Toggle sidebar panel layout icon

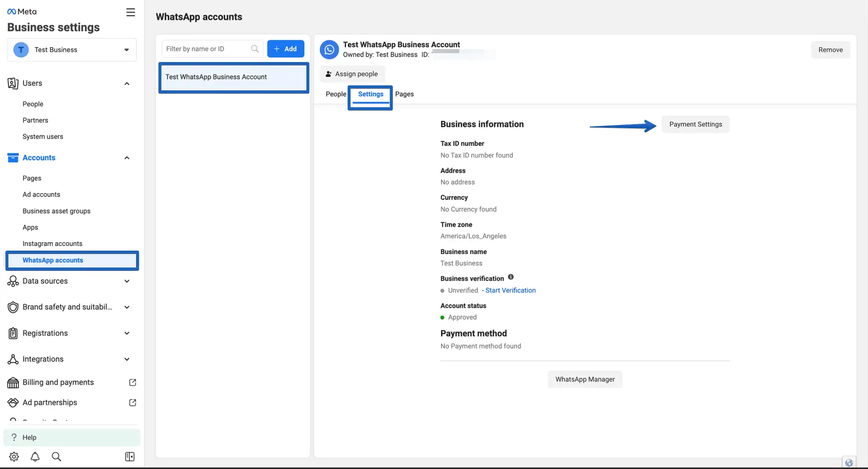coord(130,457)
